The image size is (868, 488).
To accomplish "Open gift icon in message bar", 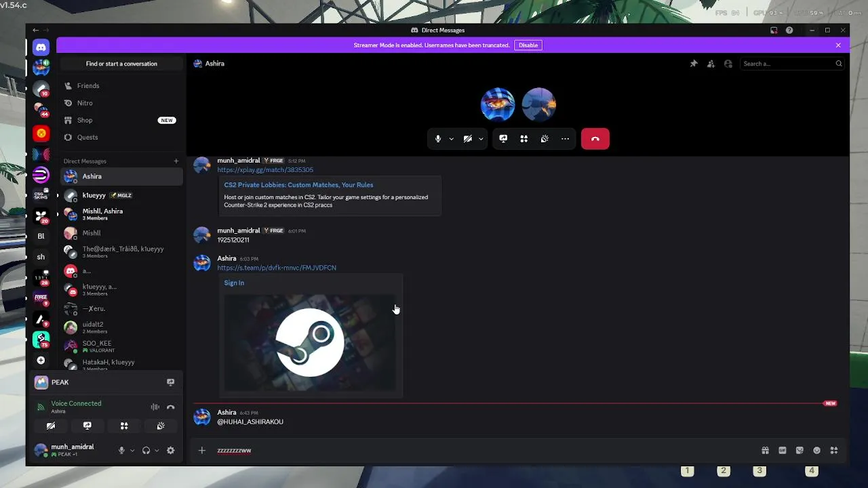I will pos(765,451).
